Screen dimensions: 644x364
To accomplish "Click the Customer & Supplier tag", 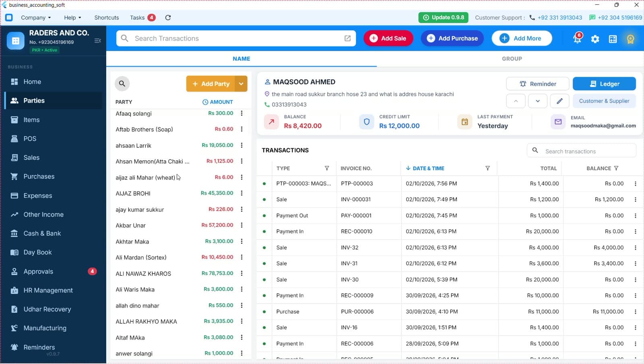I will tap(604, 101).
